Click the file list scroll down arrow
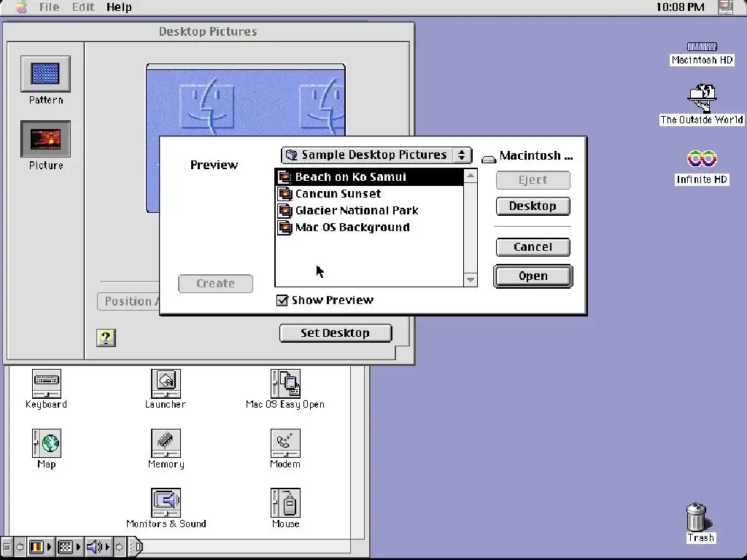747x560 pixels. pyautogui.click(x=471, y=279)
